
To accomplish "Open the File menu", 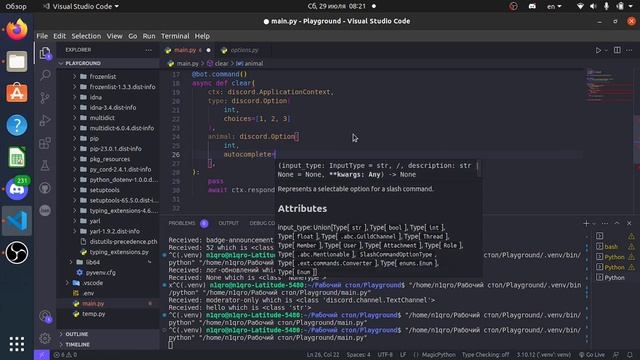I will (42, 36).
